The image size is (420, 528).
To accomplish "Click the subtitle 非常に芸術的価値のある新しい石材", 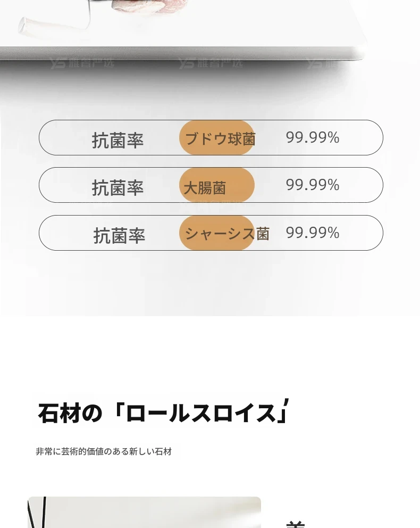I will click(x=104, y=452).
